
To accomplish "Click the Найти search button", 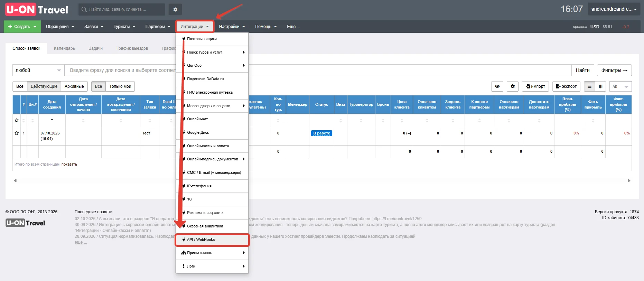I will coord(582,70).
